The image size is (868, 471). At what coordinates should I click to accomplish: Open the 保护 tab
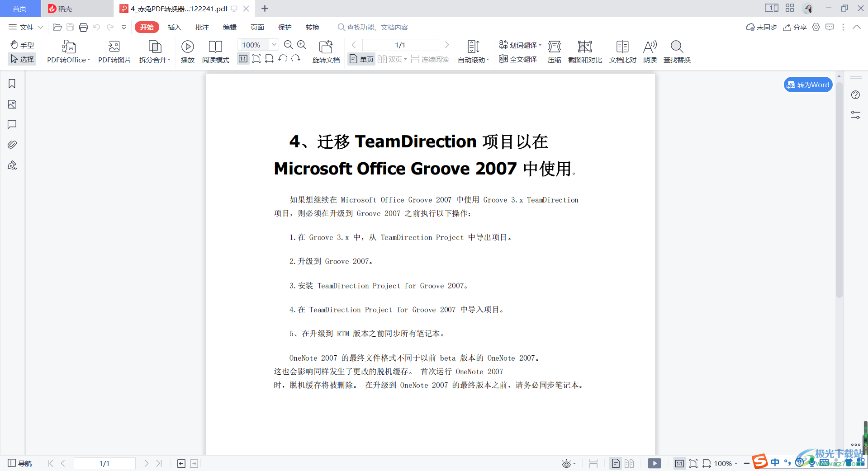coord(285,27)
